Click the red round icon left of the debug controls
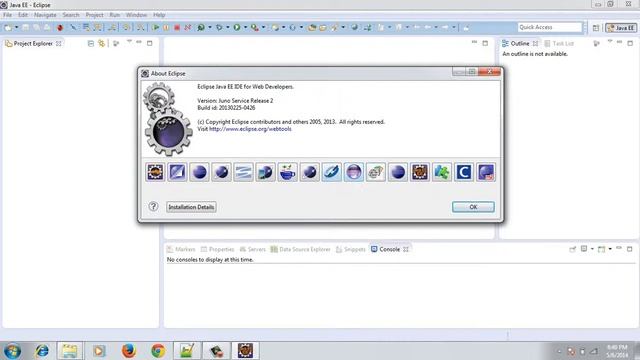The height and width of the screenshot is (360, 640). 60,27
